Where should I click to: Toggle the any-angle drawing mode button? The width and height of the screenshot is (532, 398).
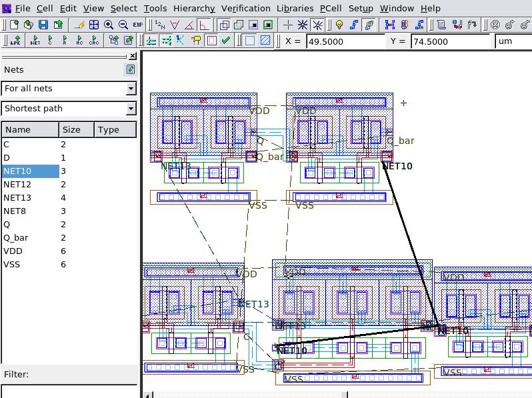click(175, 25)
